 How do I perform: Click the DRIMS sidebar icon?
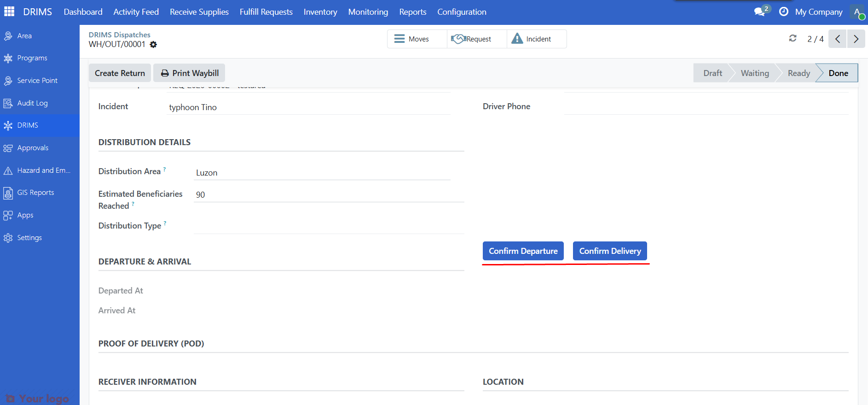tap(8, 125)
